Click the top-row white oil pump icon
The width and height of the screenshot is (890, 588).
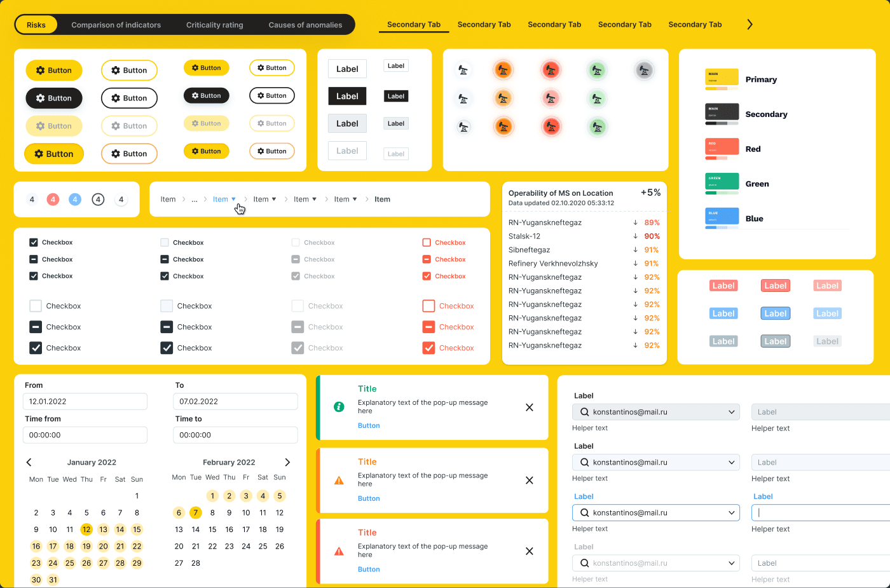pyautogui.click(x=463, y=70)
